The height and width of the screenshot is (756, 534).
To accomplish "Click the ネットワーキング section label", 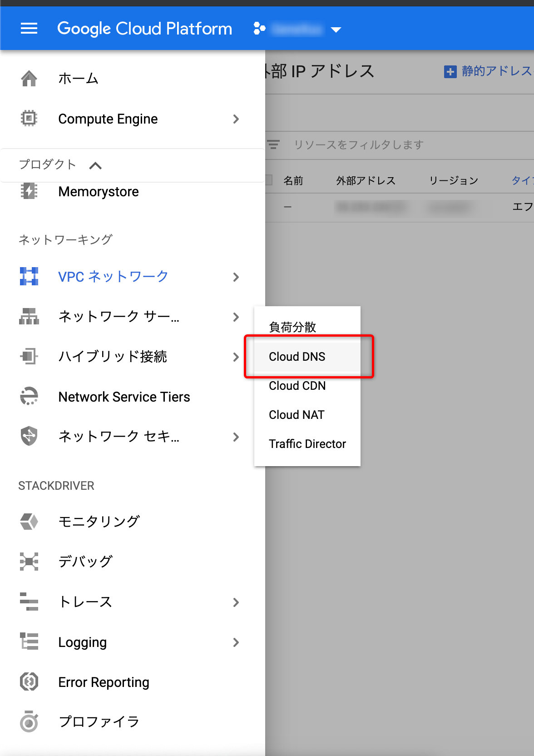I will (65, 239).
